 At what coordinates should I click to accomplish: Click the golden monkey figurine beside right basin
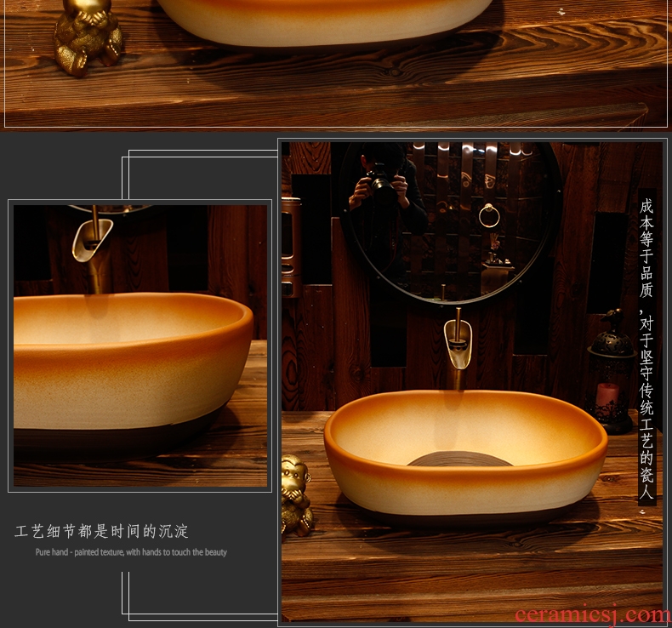coord(295,496)
